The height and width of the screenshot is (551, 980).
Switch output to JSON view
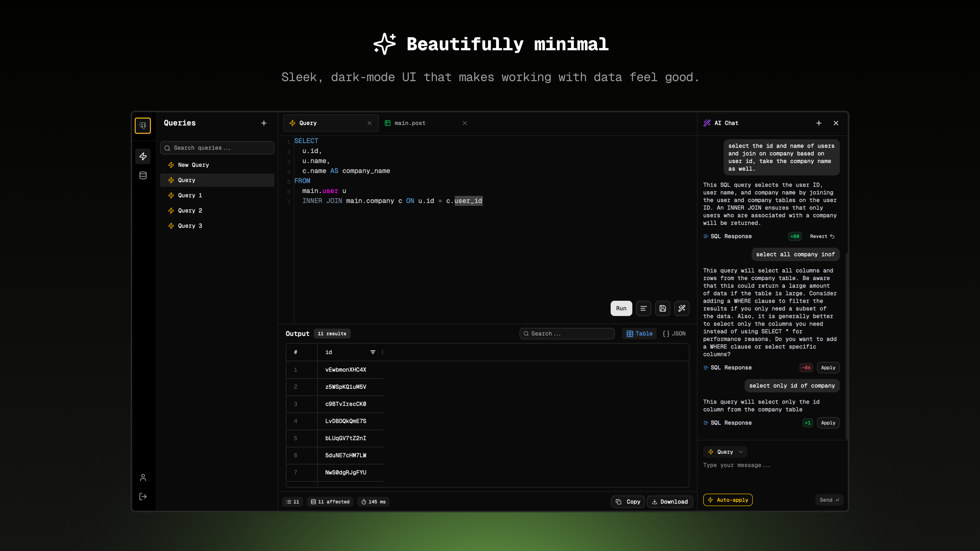click(x=674, y=333)
